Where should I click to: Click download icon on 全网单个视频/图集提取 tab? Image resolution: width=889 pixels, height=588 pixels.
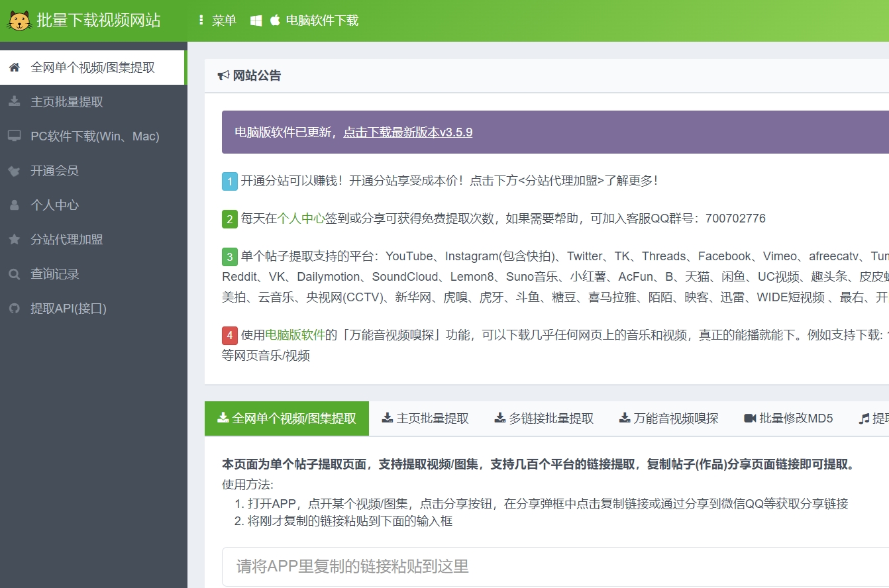223,418
